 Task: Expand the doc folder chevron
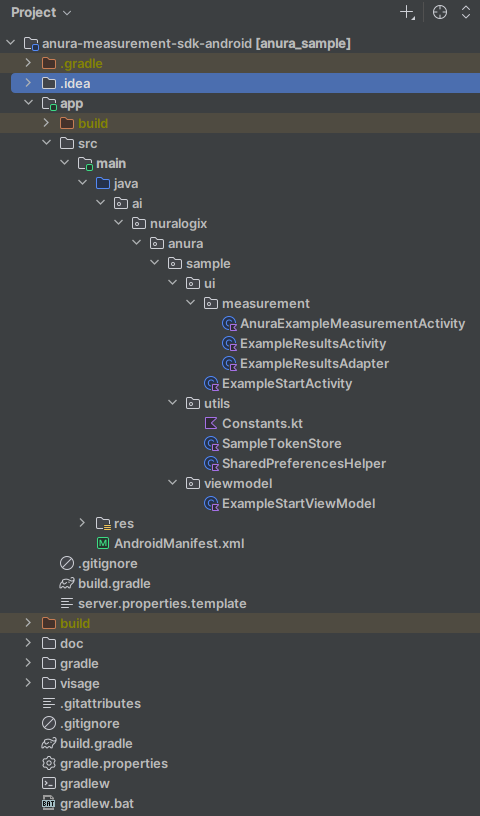[29, 643]
